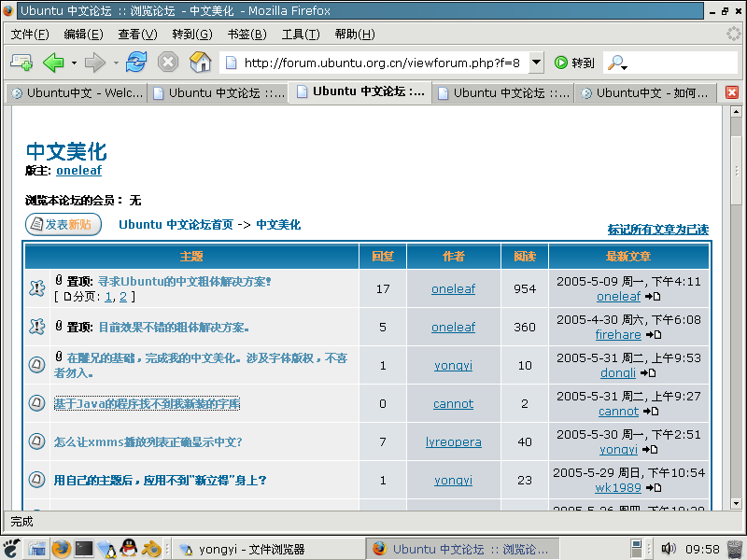The height and width of the screenshot is (560, 747).
Task: Open trash icon in panel
Action: tap(734, 549)
